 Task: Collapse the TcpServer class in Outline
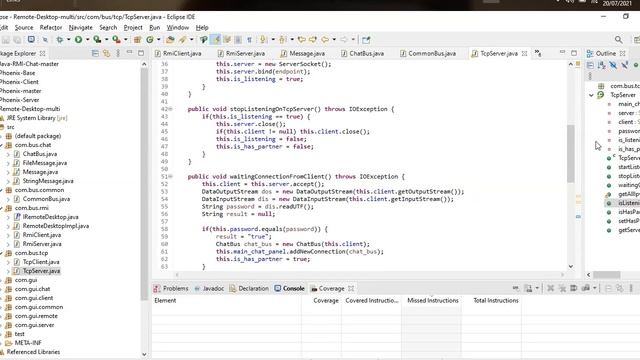[591, 95]
